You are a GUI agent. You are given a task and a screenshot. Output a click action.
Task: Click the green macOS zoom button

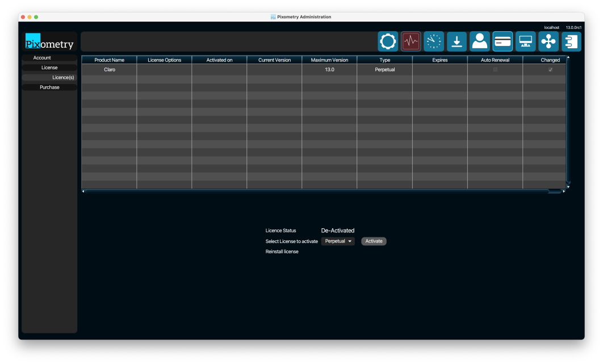(36, 17)
